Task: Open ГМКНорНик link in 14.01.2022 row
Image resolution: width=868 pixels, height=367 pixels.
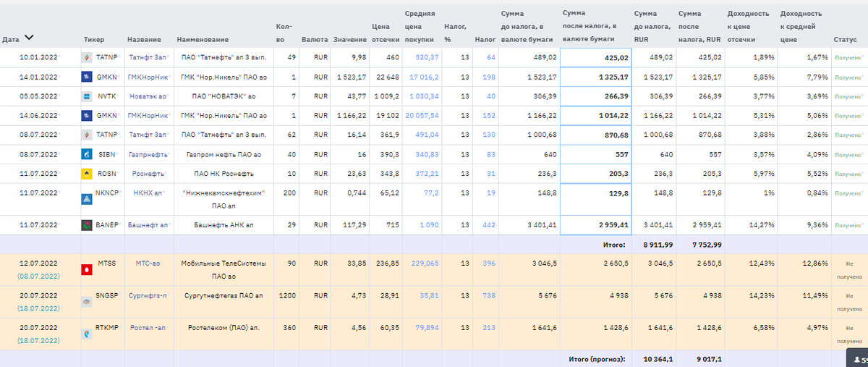Action: tap(146, 77)
